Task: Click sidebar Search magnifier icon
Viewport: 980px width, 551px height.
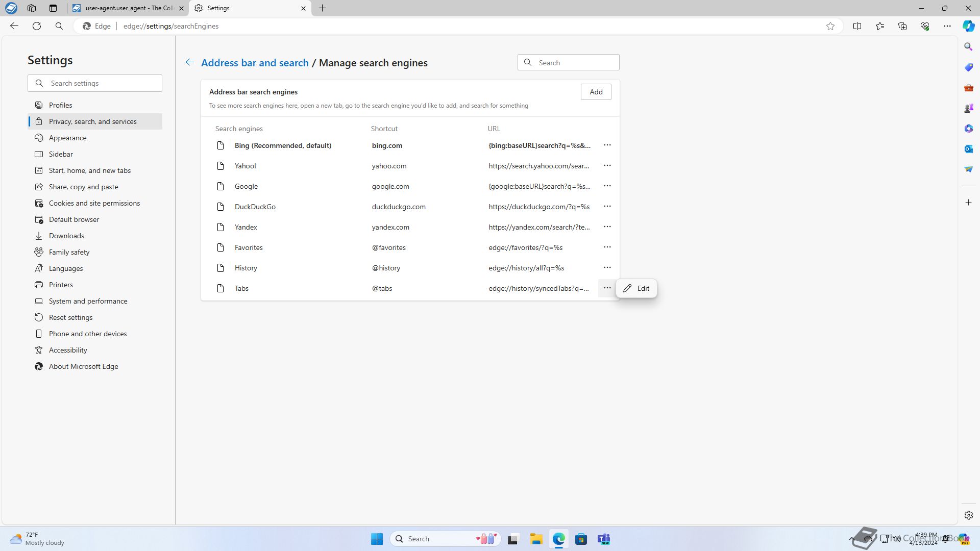Action: (968, 47)
